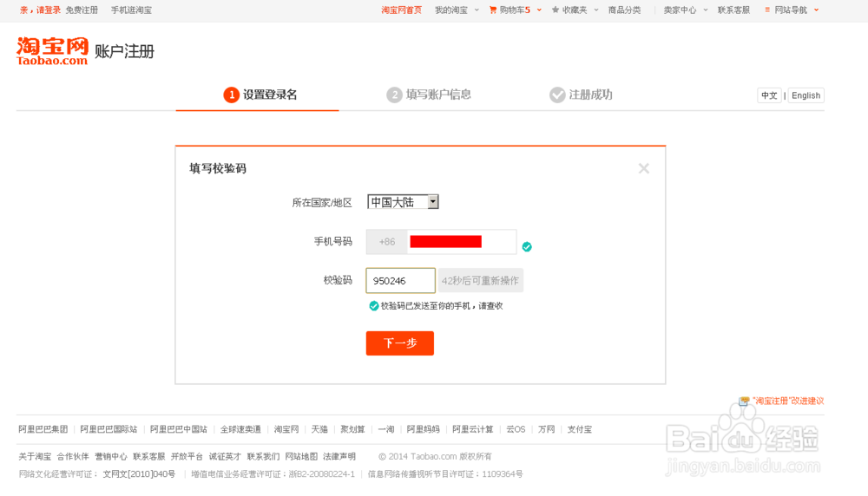Click footer link 聚划算
The width and height of the screenshot is (868, 496).
click(352, 429)
